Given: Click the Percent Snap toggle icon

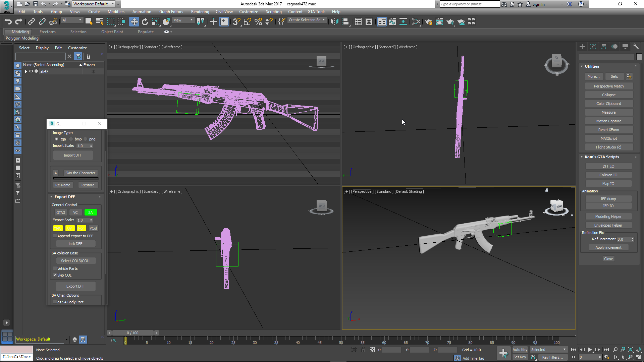Looking at the screenshot, I should point(258,22).
